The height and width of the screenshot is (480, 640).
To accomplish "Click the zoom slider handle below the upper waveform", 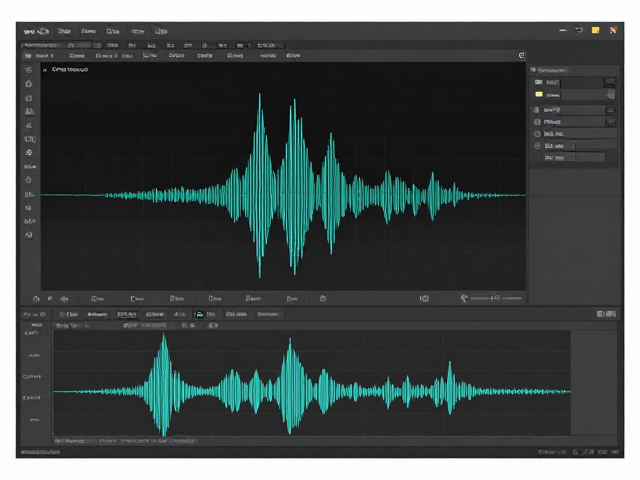I will (496, 298).
